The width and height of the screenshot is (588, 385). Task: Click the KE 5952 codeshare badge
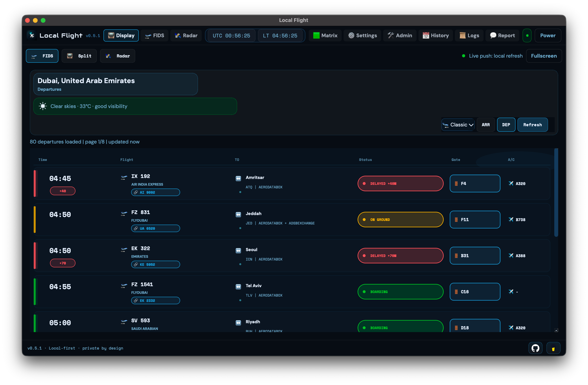pyautogui.click(x=155, y=264)
